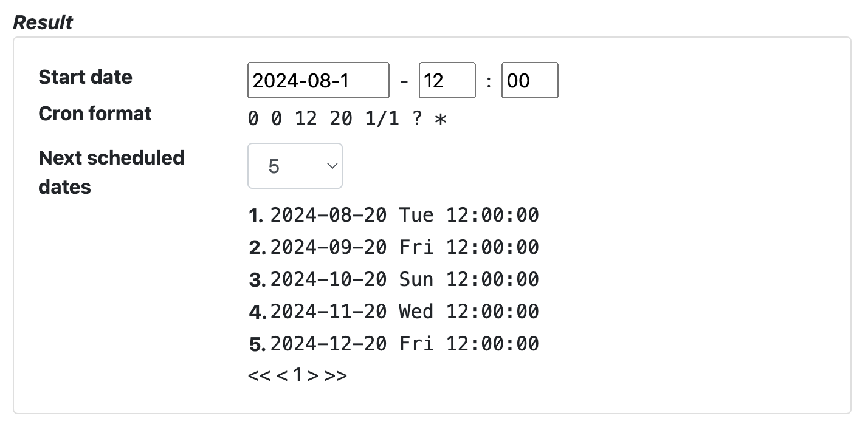The height and width of the screenshot is (430, 868).
Task: Click the minute field showing 00
Action: click(529, 80)
